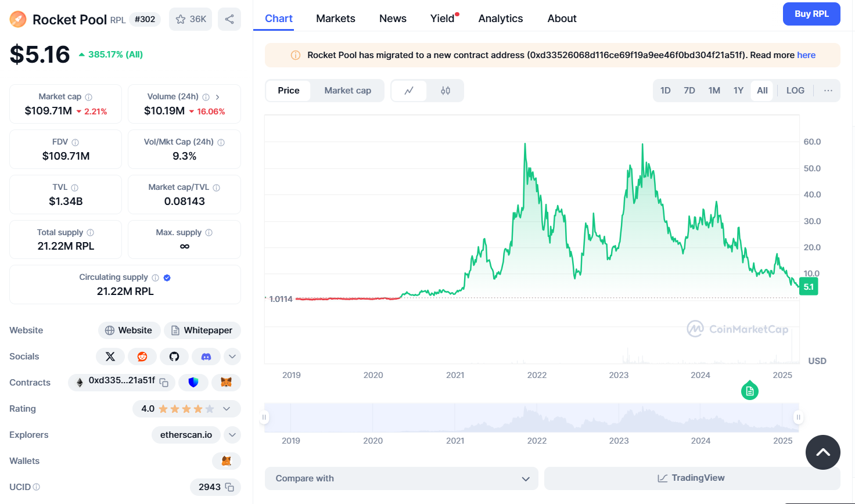The height and width of the screenshot is (504, 855).
Task: Open the Discord social link
Action: tap(206, 357)
